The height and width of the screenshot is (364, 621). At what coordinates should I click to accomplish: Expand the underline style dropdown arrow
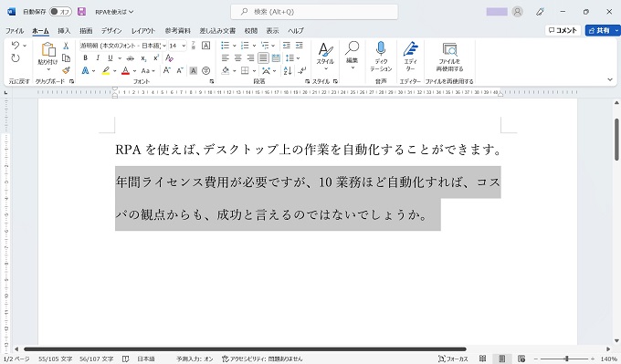pos(120,58)
